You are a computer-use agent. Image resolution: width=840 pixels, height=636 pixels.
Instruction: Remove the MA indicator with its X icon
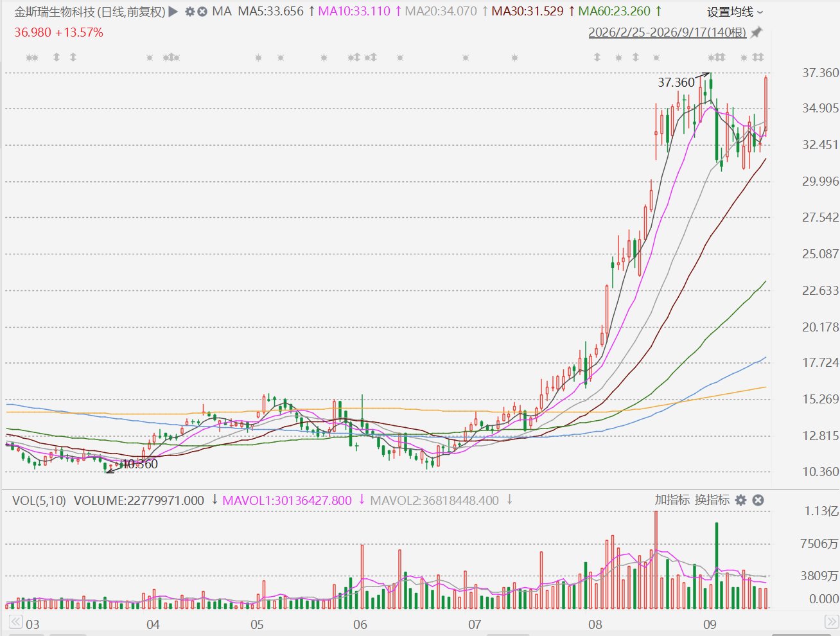[202, 12]
